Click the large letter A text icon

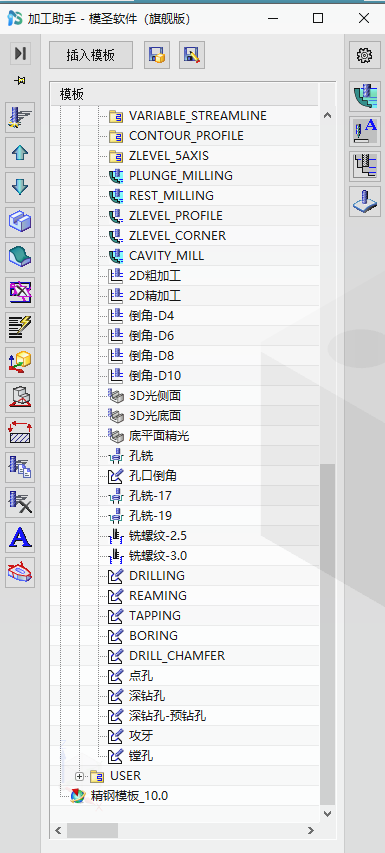(20, 536)
